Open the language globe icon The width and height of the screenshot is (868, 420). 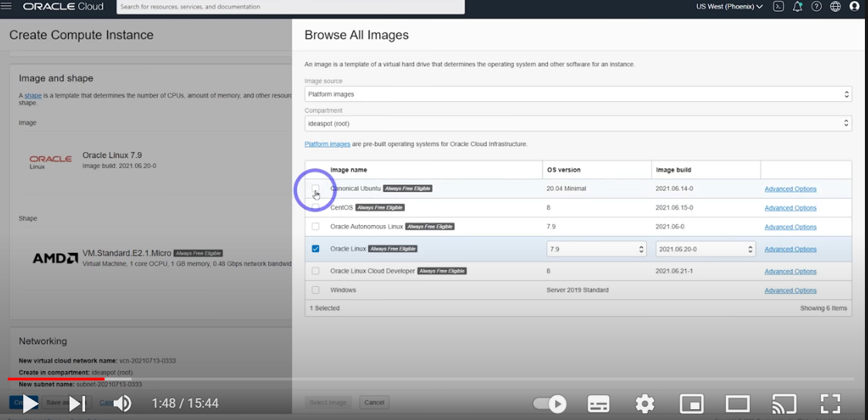tap(836, 7)
